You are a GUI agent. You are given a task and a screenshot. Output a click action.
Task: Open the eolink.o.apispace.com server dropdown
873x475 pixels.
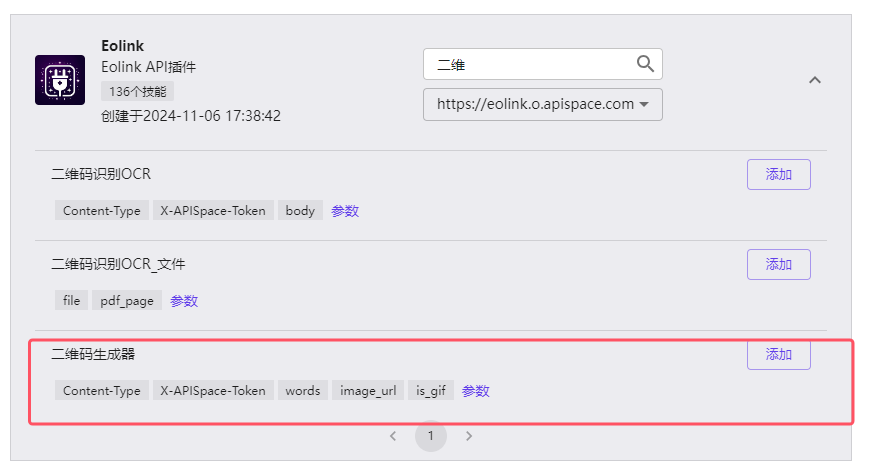pyautogui.click(x=543, y=104)
